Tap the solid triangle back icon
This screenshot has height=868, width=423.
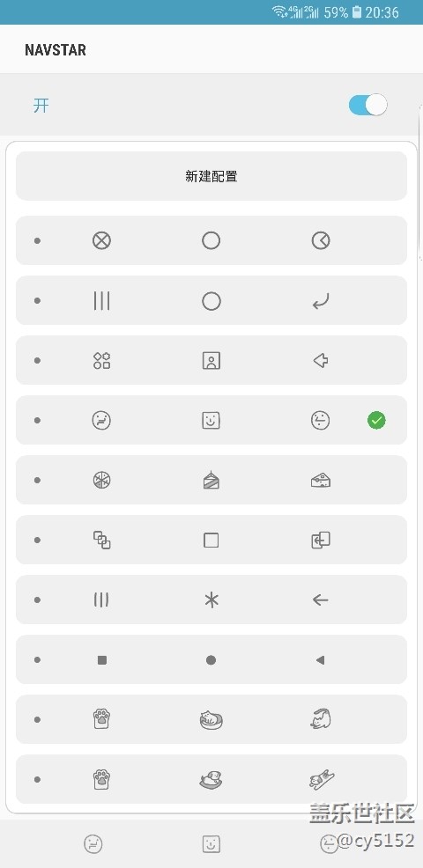[320, 660]
